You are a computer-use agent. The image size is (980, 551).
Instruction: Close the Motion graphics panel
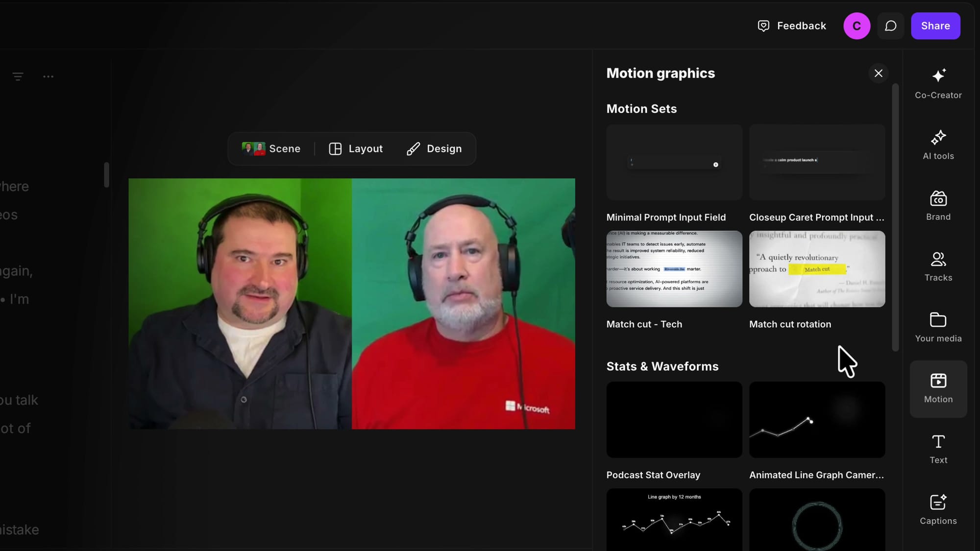click(878, 73)
